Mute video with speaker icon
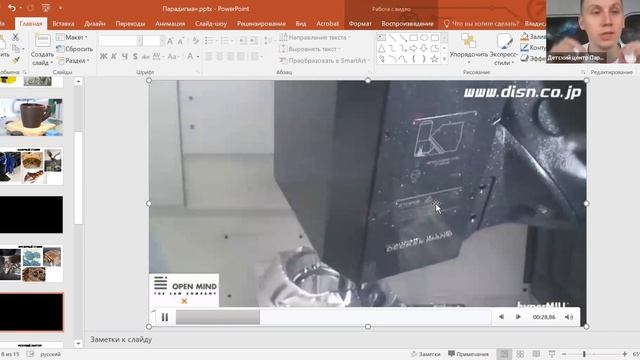 point(569,317)
